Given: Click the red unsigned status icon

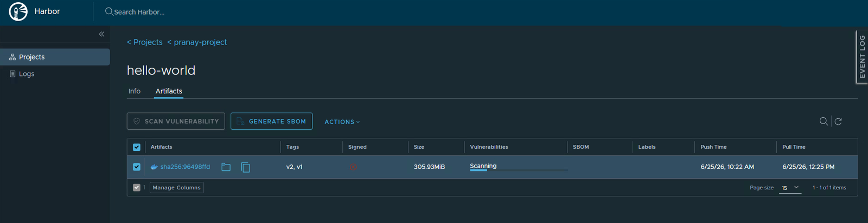Looking at the screenshot, I should (353, 167).
